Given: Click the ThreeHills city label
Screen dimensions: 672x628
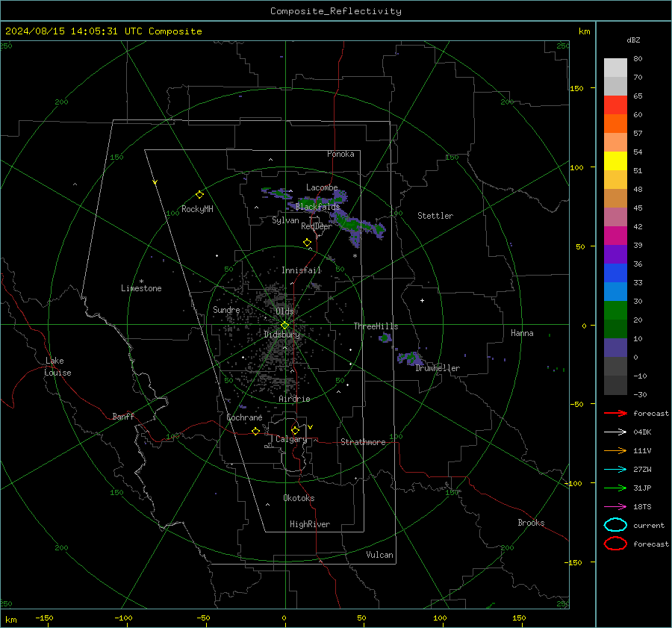Looking at the screenshot, I should (376, 326).
